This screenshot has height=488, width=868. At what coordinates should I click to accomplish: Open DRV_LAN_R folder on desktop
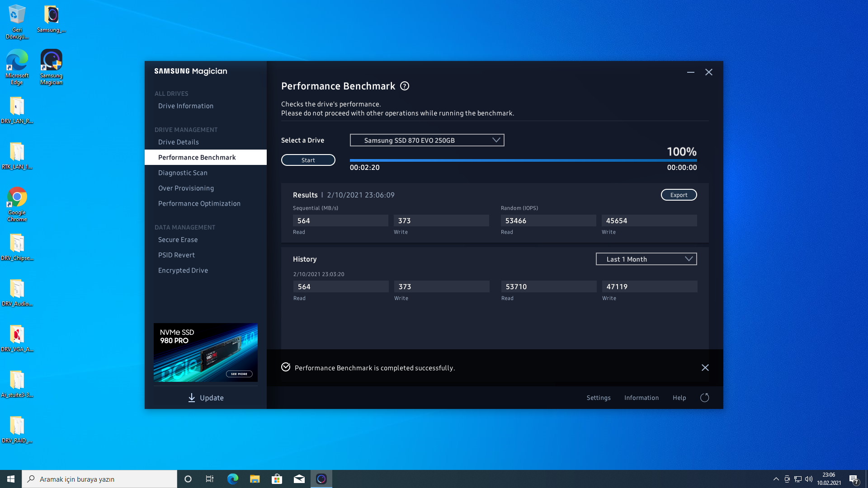17,110
